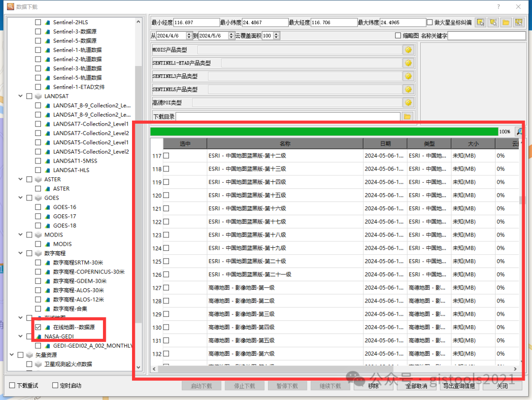Click the LANDSAT1-5MSS data source icon
This screenshot has height=400, width=532.
(47, 161)
